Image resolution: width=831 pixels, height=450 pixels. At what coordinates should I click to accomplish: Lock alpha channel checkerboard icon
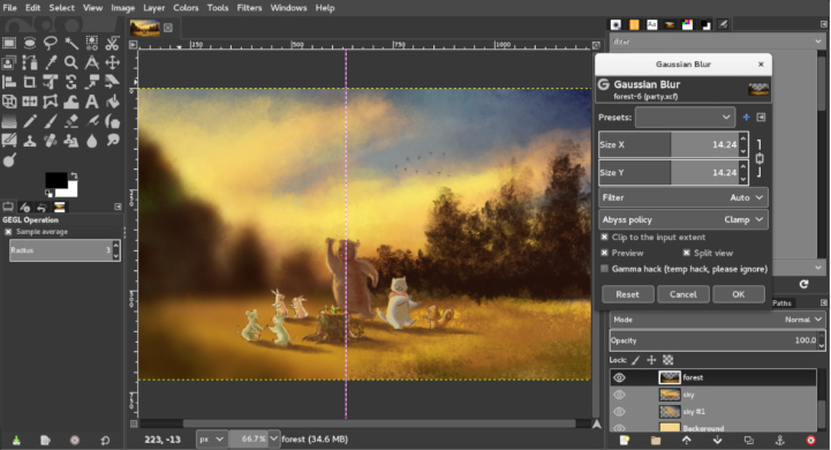click(668, 360)
